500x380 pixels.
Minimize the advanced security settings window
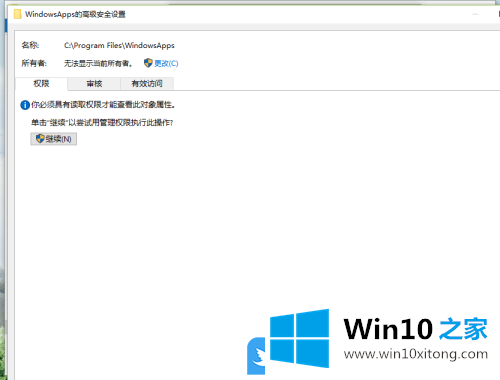pos(475,14)
